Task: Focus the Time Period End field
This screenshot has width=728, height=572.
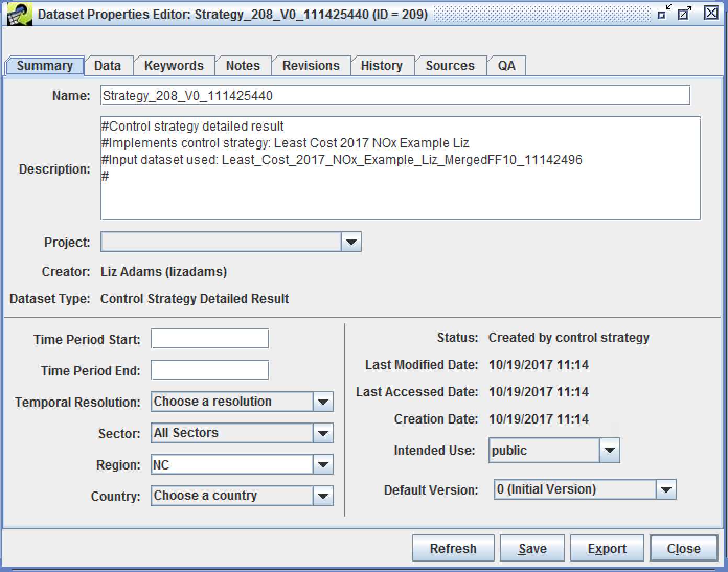Action: tap(210, 370)
